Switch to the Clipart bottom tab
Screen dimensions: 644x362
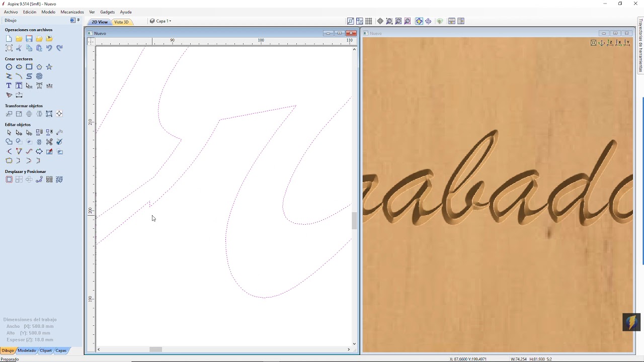(46, 350)
